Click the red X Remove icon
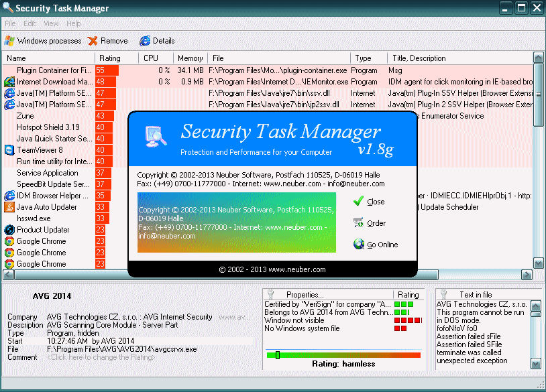 (93, 41)
